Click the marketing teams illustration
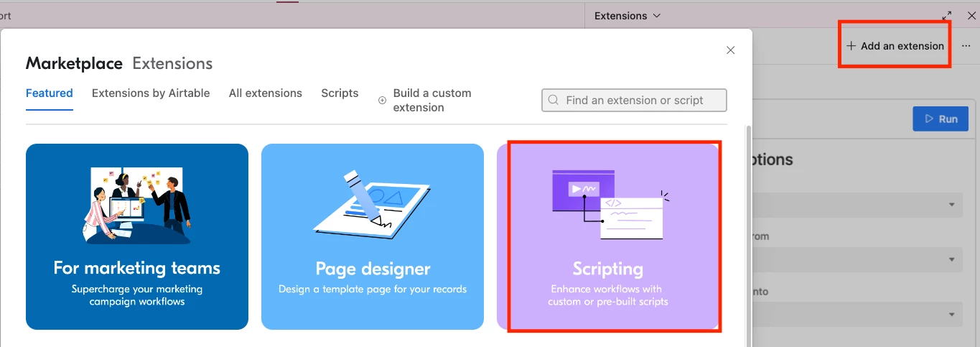The width and height of the screenshot is (980, 347). (137, 205)
